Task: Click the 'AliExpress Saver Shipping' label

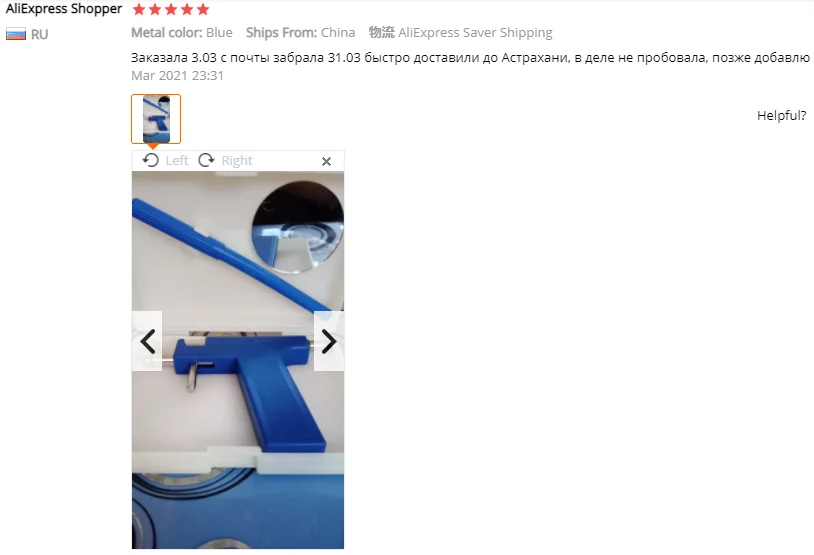Action: (475, 33)
